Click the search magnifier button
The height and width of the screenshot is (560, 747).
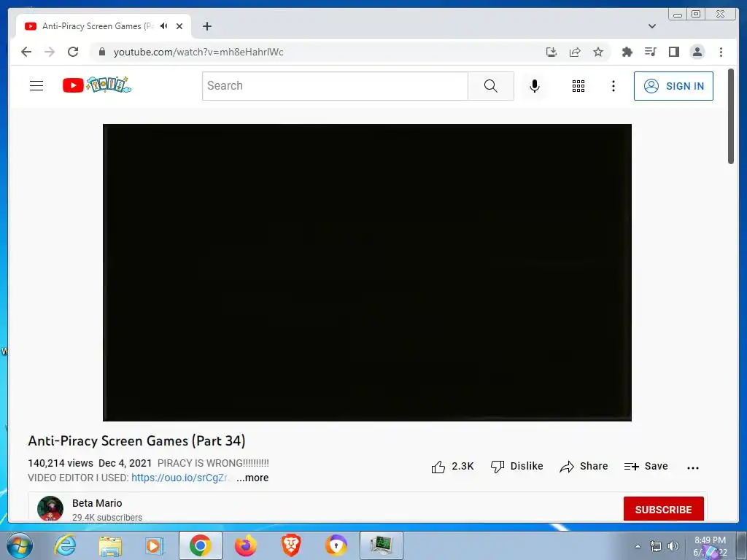point(491,86)
